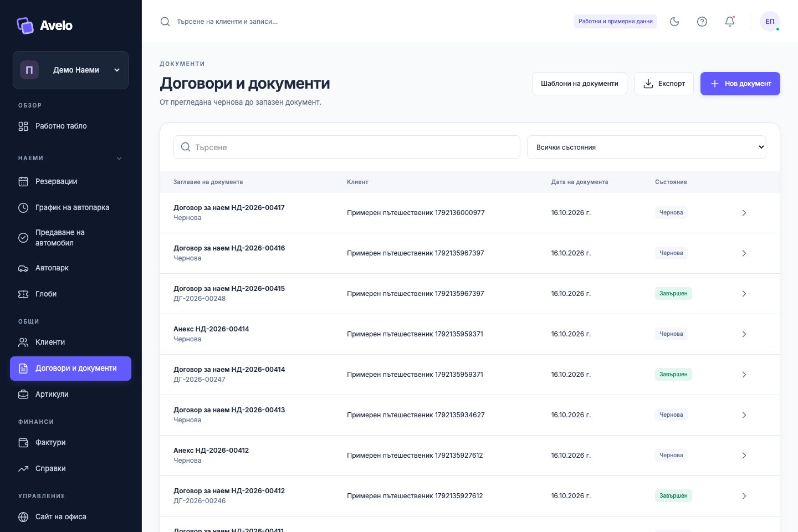The image size is (798, 532).
Task: Click the Работни и примерни данни badge
Action: pyautogui.click(x=616, y=22)
